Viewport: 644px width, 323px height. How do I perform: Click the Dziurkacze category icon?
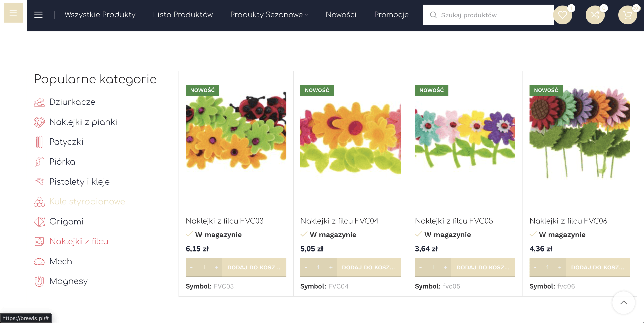39,102
